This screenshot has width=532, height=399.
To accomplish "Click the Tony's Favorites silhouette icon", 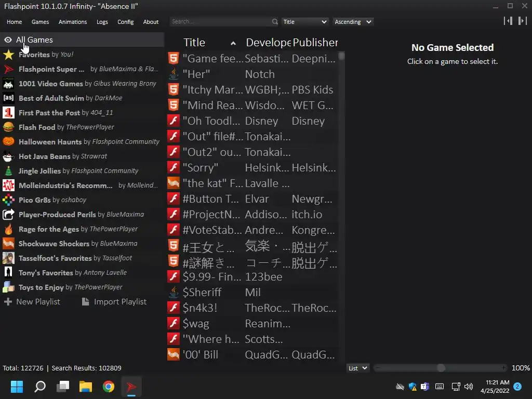I will 8,273.
